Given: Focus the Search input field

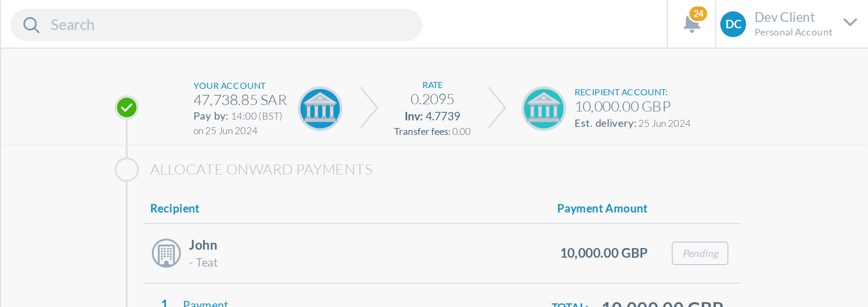Looking at the screenshot, I should pos(216,25).
